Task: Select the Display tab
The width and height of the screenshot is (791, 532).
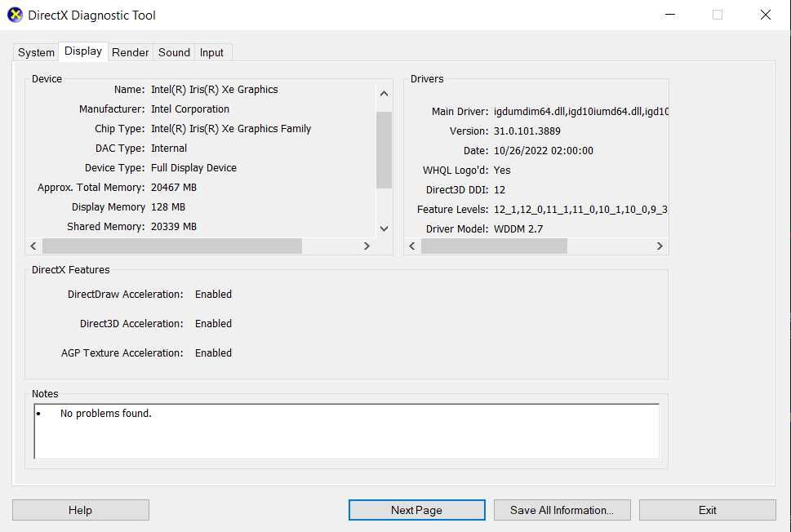Action: [x=83, y=51]
